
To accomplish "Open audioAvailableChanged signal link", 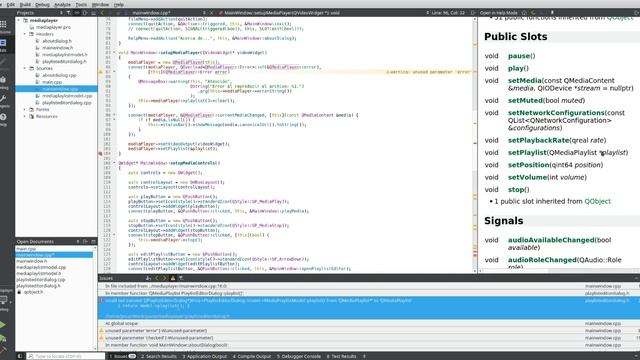I will (551, 240).
